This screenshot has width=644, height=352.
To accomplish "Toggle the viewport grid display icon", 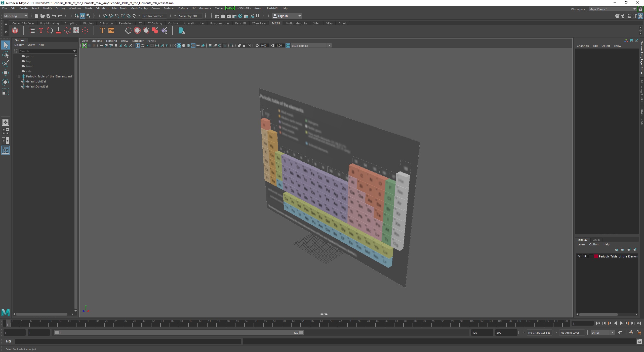I will (138, 46).
